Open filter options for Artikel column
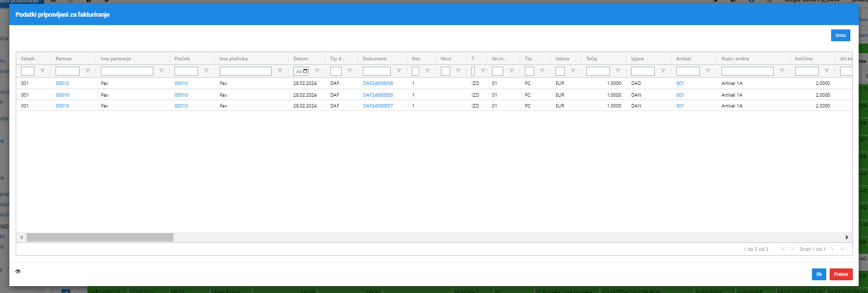Viewport: 868px width, 293px height. (708, 71)
